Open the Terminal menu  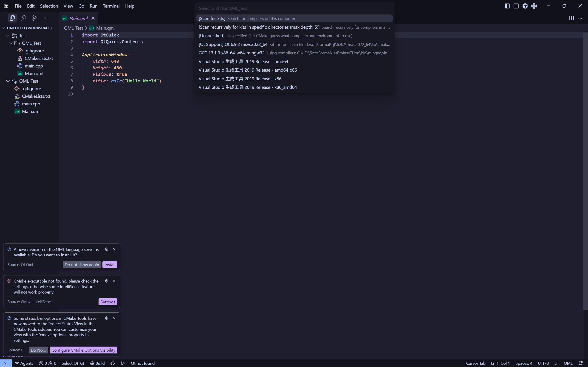point(111,6)
